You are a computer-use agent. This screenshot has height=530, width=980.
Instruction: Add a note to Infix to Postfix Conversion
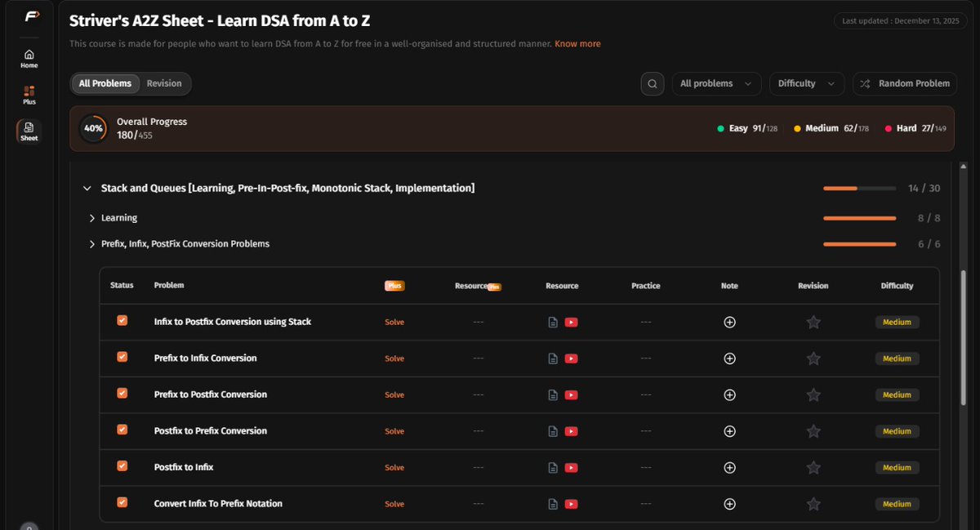coord(730,322)
